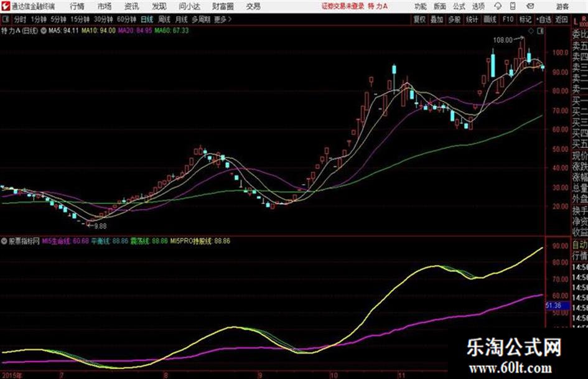
Task: Open the 财富圈 menu
Action: (223, 6)
